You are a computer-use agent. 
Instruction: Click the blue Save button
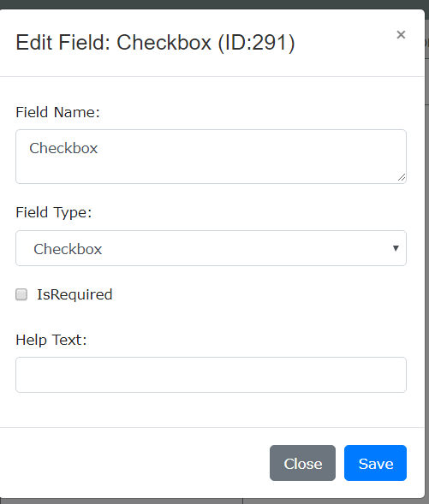(x=375, y=463)
